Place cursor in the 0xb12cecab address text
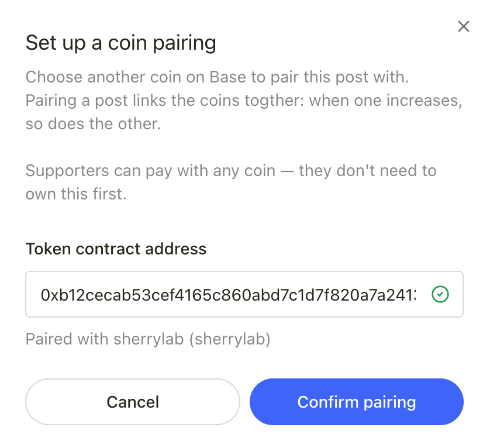This screenshot has height=448, width=490. pyautogui.click(x=228, y=295)
